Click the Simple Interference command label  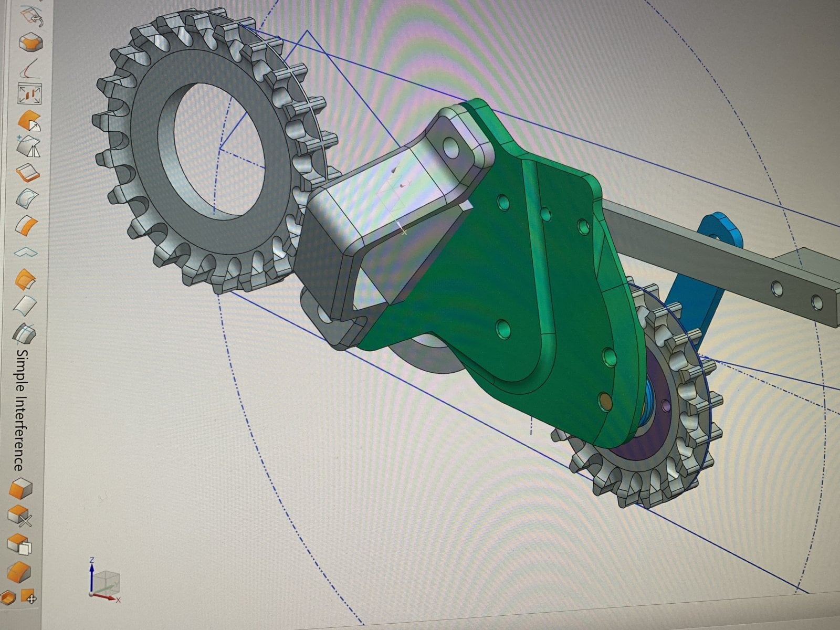tap(20, 411)
